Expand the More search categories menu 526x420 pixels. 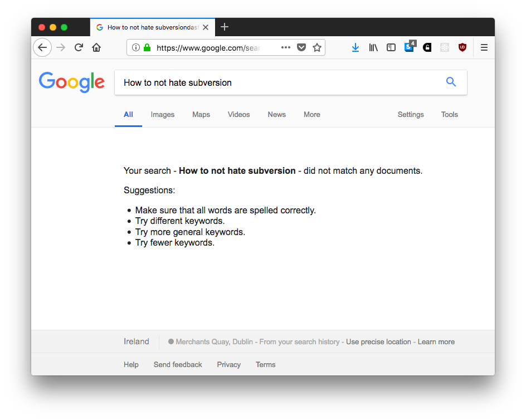pyautogui.click(x=312, y=115)
